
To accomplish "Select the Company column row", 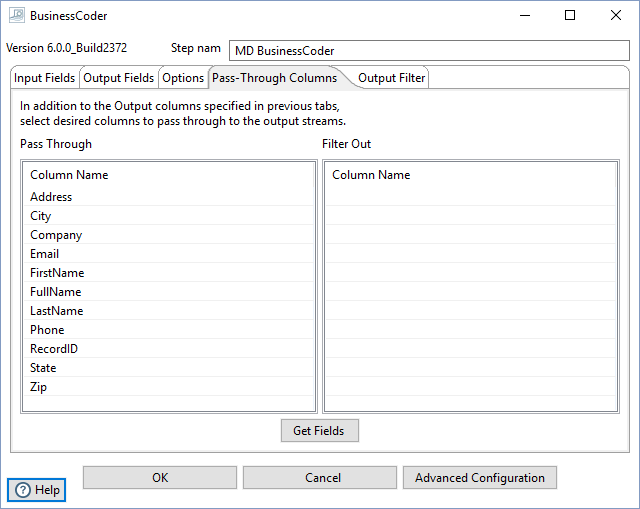I will pos(56,235).
